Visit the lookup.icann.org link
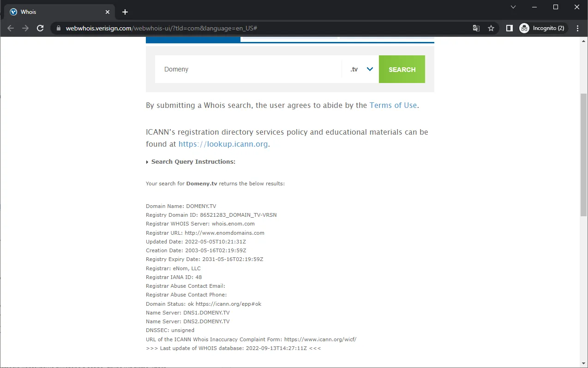This screenshot has width=588, height=368. pyautogui.click(x=223, y=144)
